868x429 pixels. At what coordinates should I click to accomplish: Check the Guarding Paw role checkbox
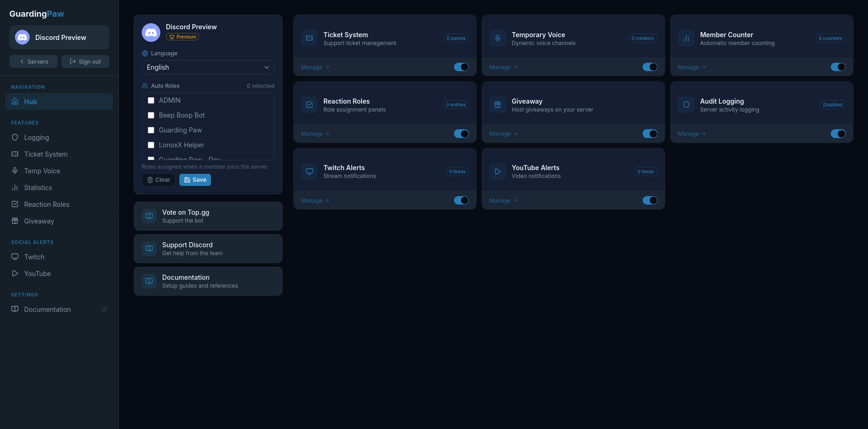pyautogui.click(x=151, y=130)
